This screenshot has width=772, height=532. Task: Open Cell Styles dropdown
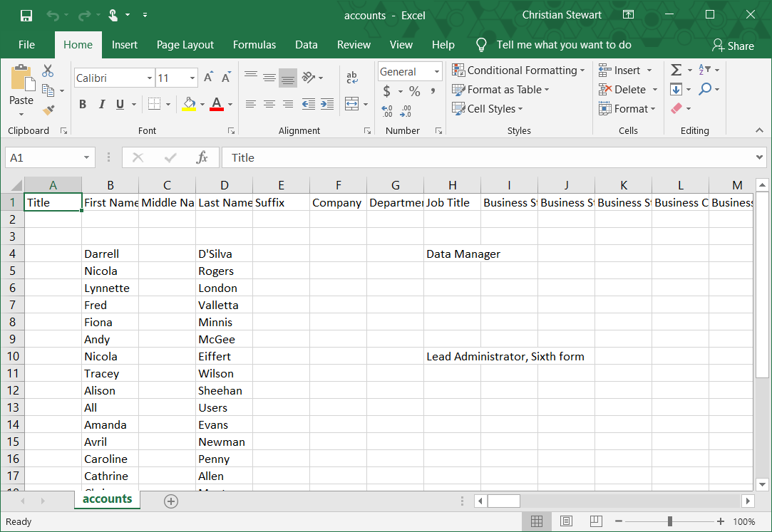pos(488,109)
